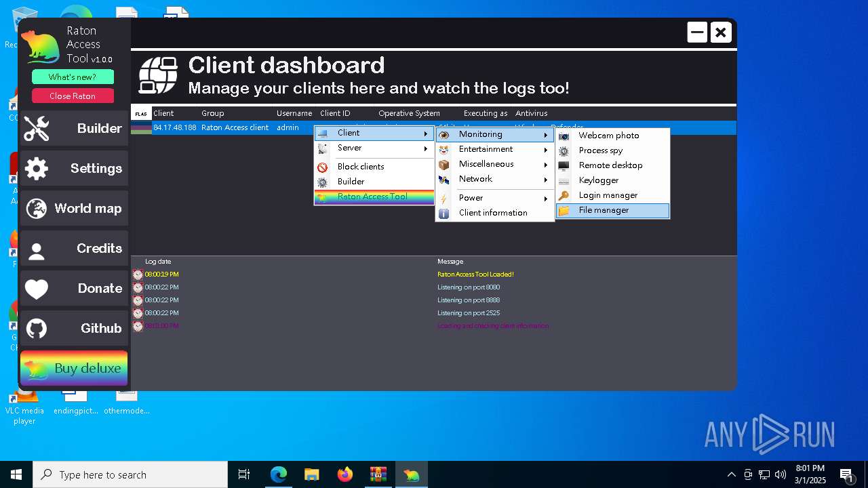Open Microsoft Edge from the taskbar
Image resolution: width=868 pixels, height=488 pixels.
[x=279, y=474]
